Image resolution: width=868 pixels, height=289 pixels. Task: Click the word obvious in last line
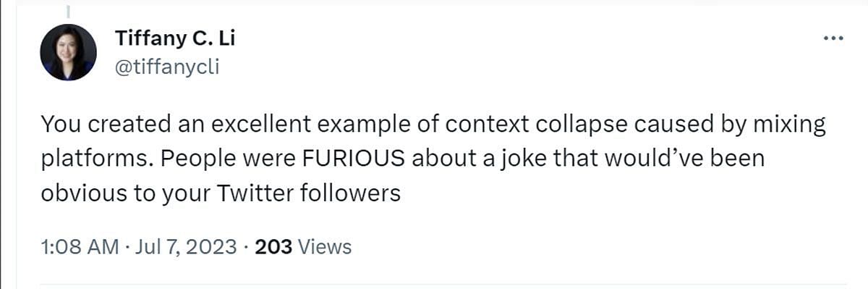click(80, 194)
